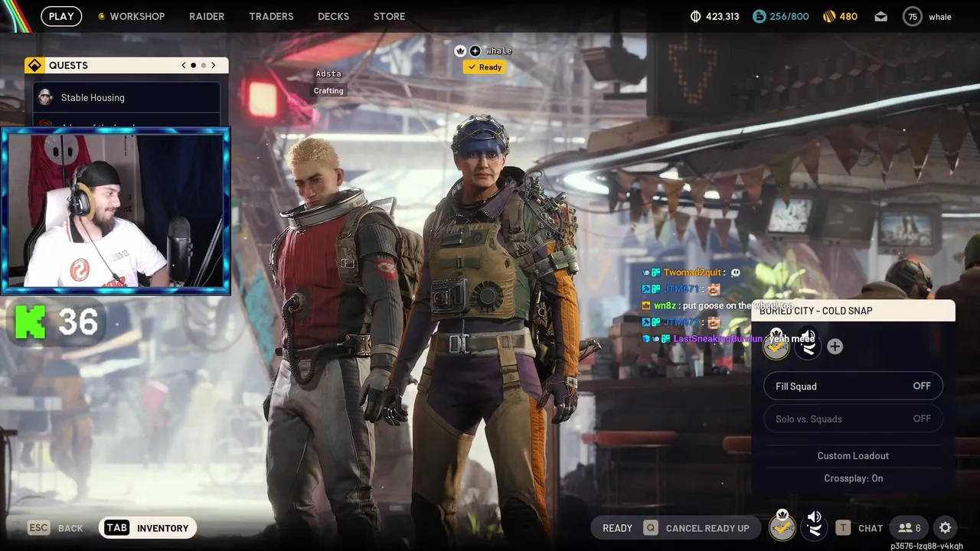
Task: Click the Q key hint icon
Action: [650, 527]
